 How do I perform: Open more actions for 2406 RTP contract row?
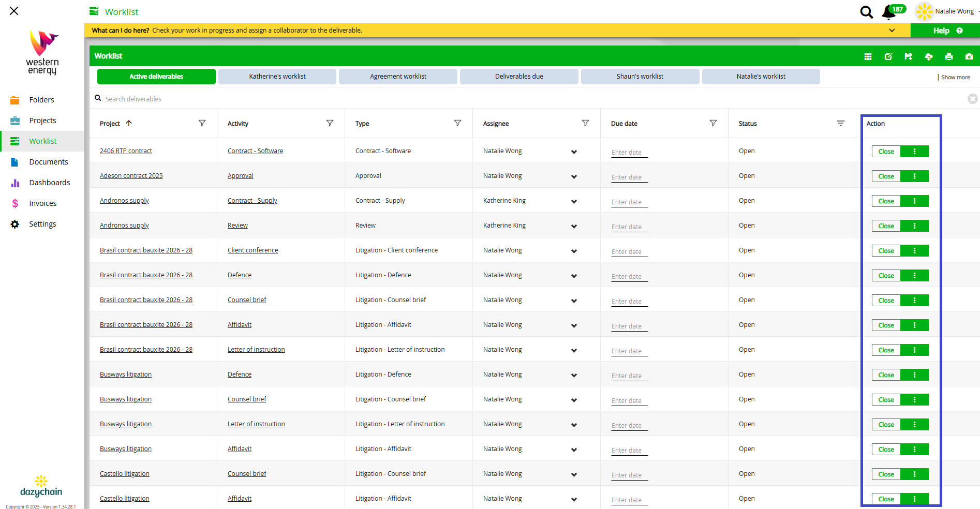[915, 151]
